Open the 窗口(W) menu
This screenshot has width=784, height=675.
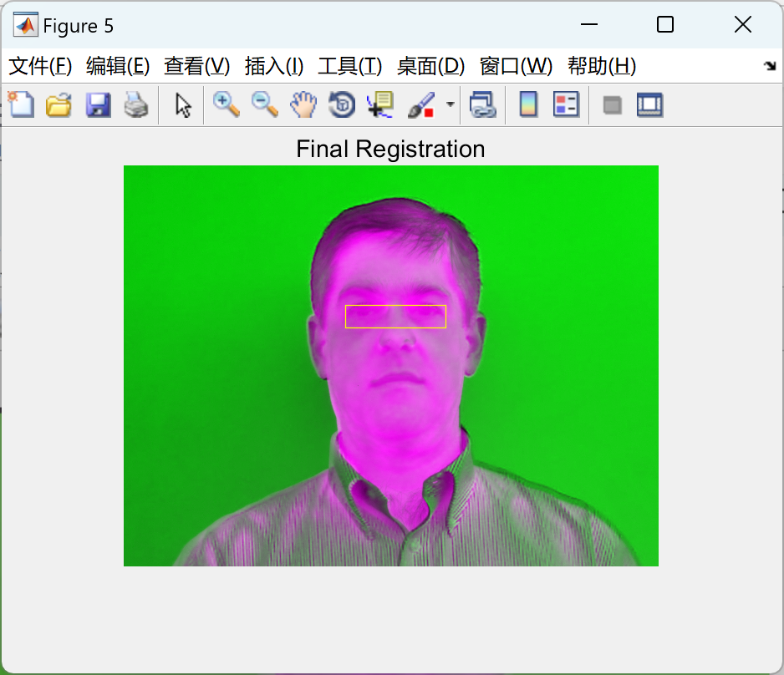[x=516, y=66]
